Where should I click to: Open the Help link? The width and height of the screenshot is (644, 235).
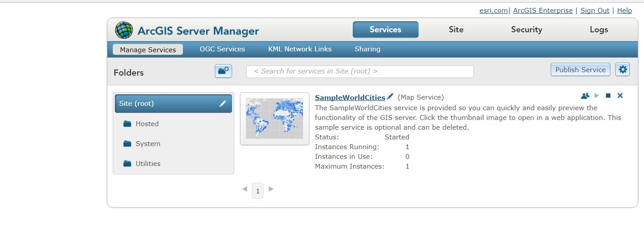tap(625, 11)
